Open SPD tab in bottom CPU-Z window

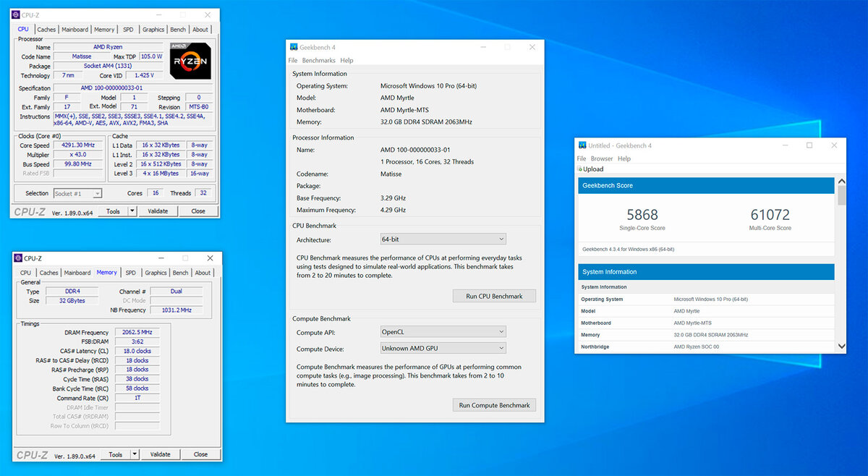pyautogui.click(x=130, y=273)
